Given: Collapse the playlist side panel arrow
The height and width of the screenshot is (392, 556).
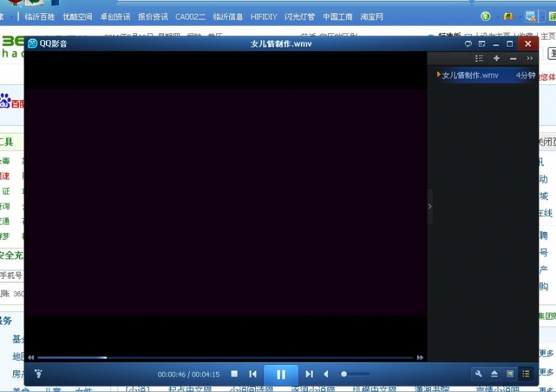Looking at the screenshot, I should point(430,206).
